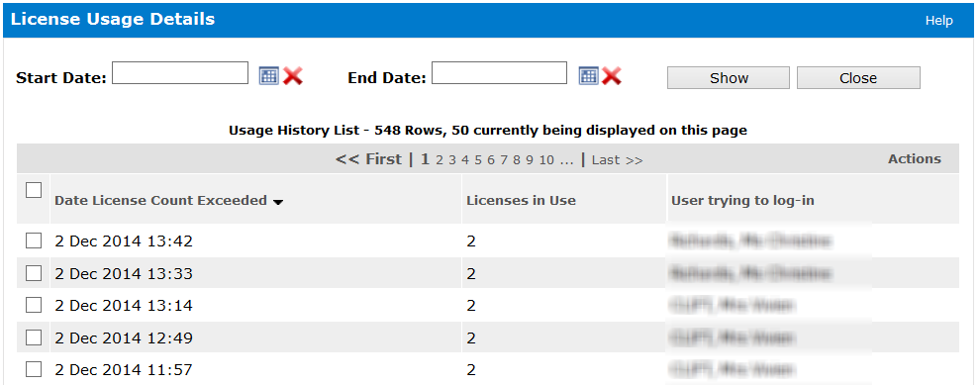Viewport: 980px width, 385px height.
Task: Check the row for 2 Dec 2014 11:57
Action: tap(34, 369)
